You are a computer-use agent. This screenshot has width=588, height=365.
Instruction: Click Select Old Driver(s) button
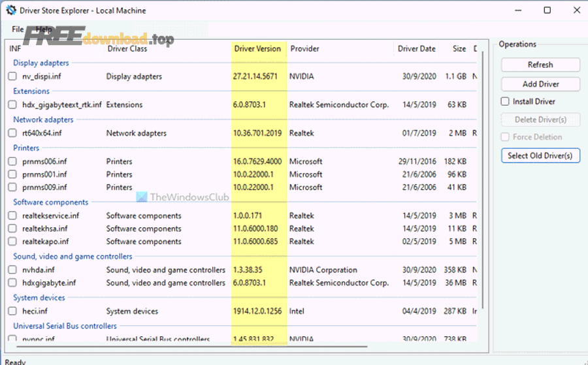pyautogui.click(x=540, y=155)
